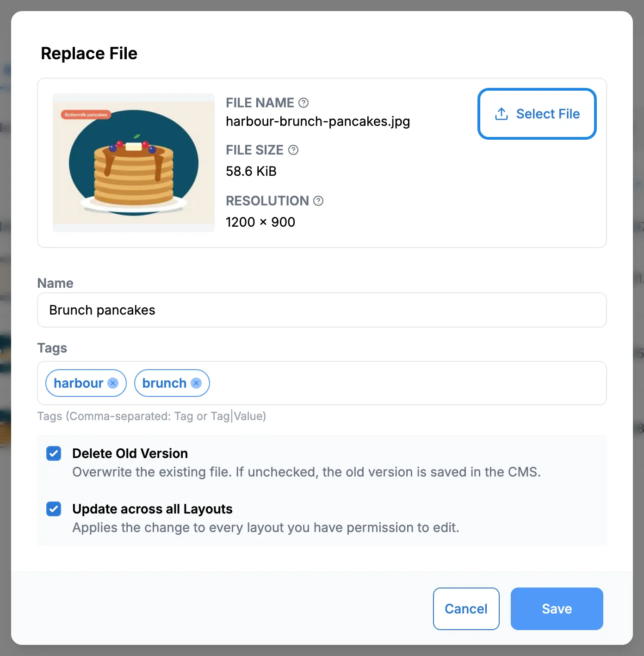Click the Select File upload button

(537, 114)
